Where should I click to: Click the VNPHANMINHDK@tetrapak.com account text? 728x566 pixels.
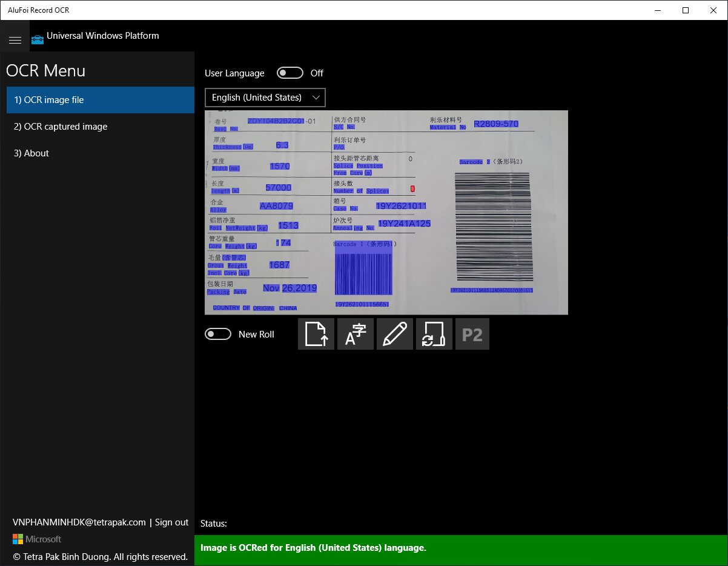coord(79,522)
